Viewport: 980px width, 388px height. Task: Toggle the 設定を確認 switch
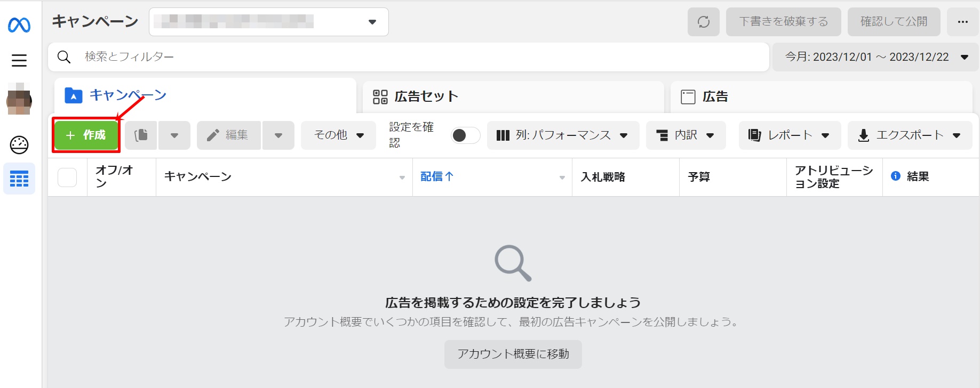pyautogui.click(x=465, y=135)
